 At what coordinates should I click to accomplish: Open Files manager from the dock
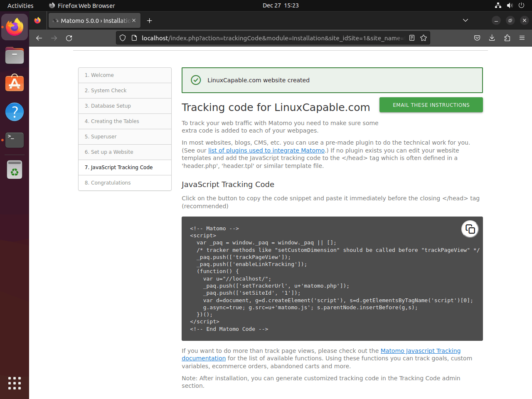tap(15, 55)
